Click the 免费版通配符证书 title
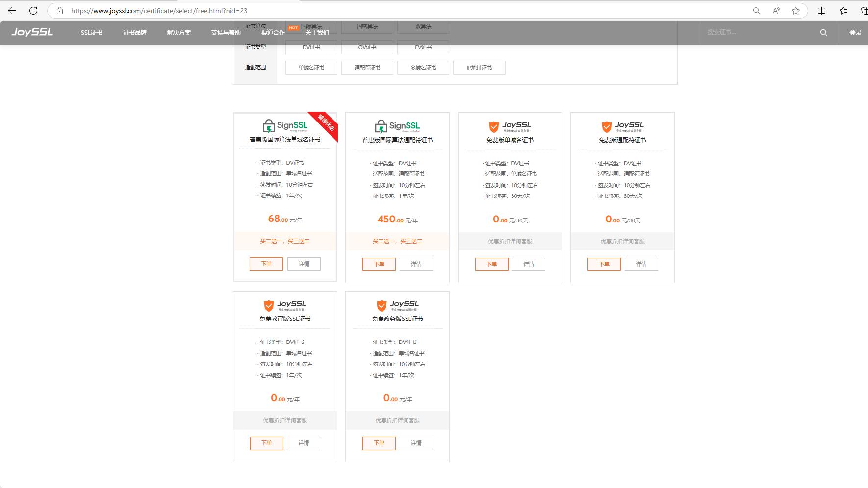868x488 pixels. click(622, 140)
